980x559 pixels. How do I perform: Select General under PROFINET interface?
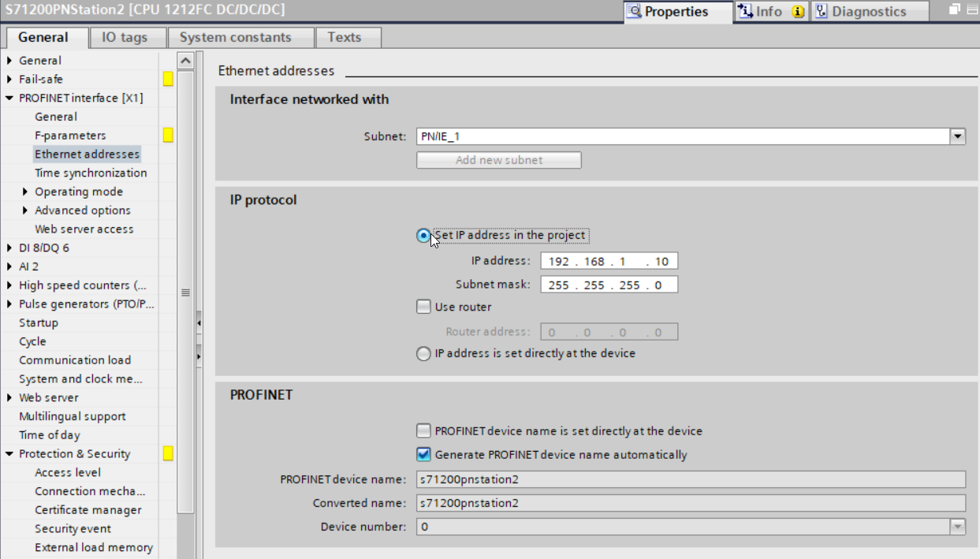(x=56, y=117)
